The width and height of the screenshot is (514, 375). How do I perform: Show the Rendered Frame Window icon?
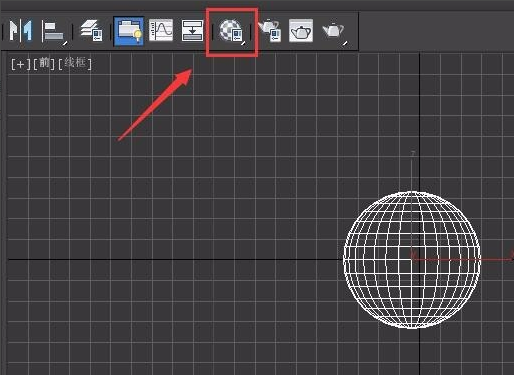click(301, 30)
